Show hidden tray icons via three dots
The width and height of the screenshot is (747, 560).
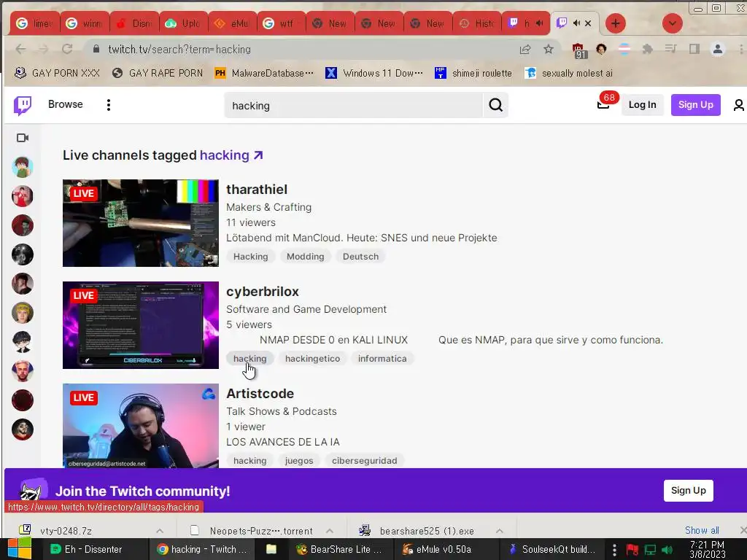(614, 550)
